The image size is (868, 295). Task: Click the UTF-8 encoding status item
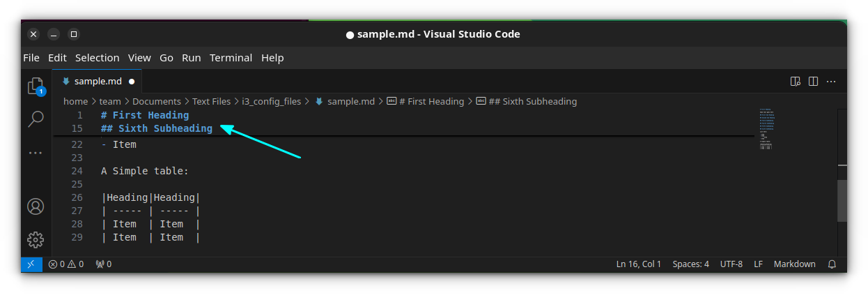point(731,264)
